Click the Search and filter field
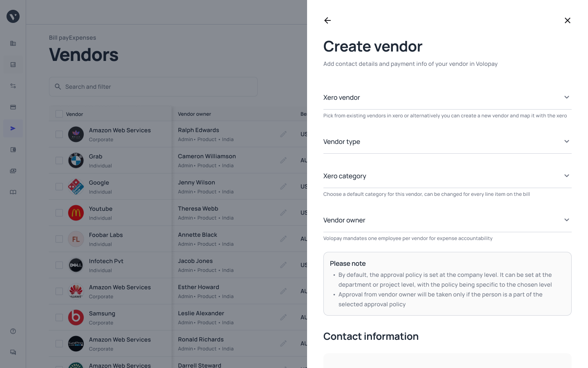Image resolution: width=588 pixels, height=368 pixels. (x=153, y=87)
